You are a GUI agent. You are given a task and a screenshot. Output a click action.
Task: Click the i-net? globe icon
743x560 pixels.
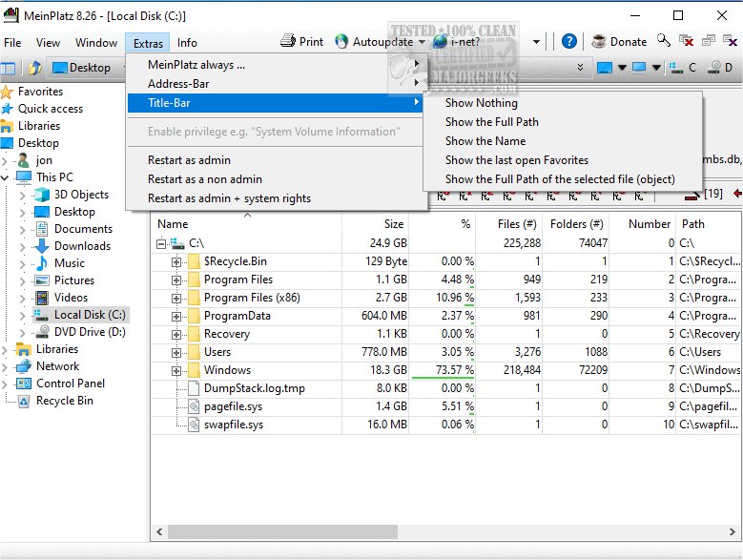[x=441, y=41]
